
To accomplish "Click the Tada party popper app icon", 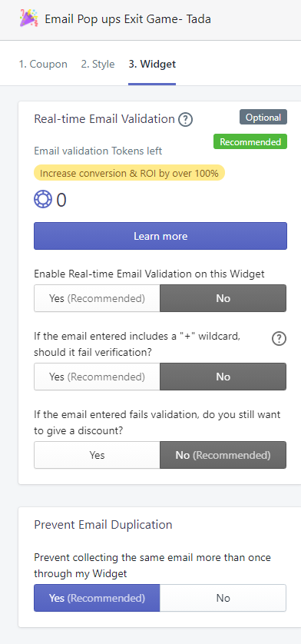I will pos(28,19).
